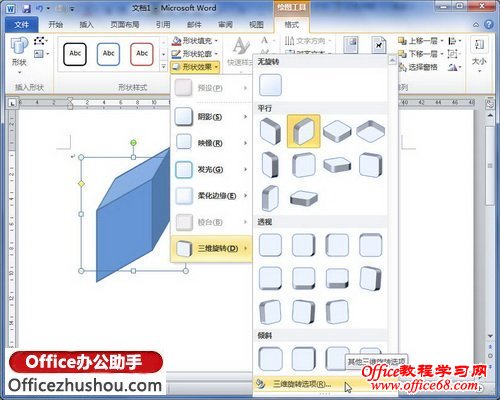Switch to the 页面布局 Page Layout tab
The width and height of the screenshot is (500, 400).
coord(125,25)
